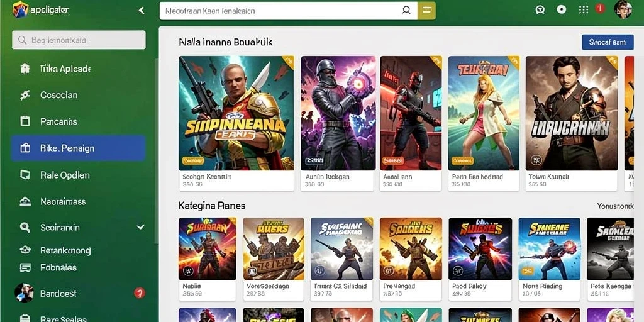Click the red question badge beside Bardcest

pyautogui.click(x=140, y=293)
